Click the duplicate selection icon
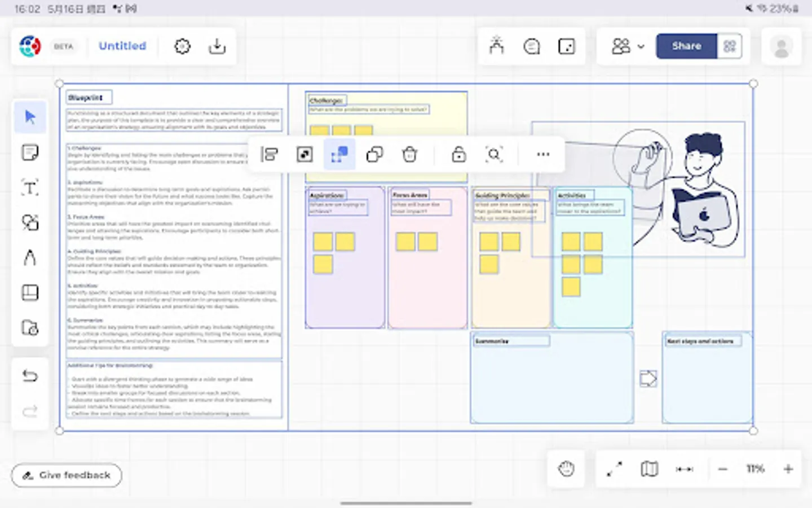Screen dimensions: 812x508 [374, 154]
